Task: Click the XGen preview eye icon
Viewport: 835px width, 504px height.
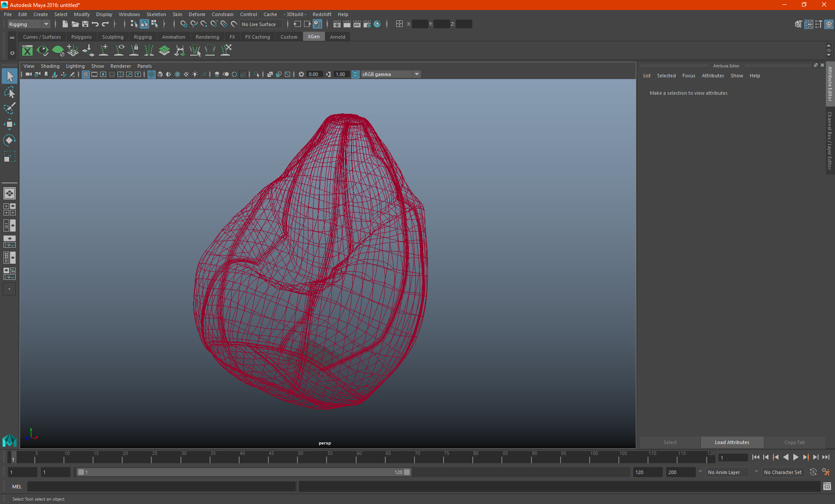Action: click(43, 51)
